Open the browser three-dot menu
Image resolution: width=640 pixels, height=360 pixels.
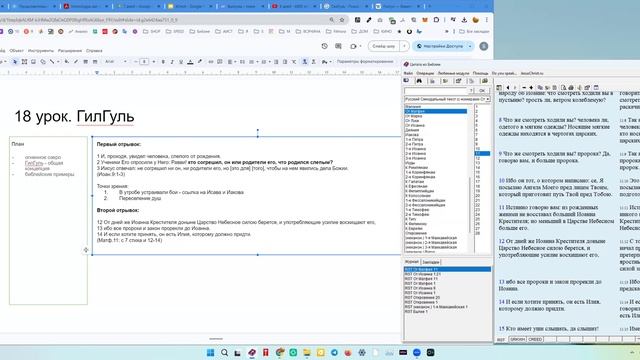coord(487,20)
